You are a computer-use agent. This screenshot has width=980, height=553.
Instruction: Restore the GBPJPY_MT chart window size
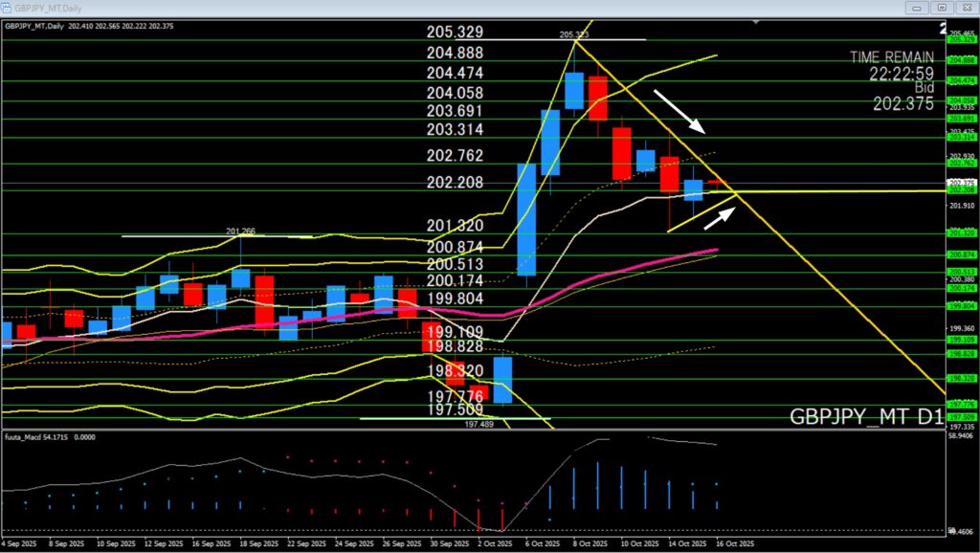coord(942,6)
